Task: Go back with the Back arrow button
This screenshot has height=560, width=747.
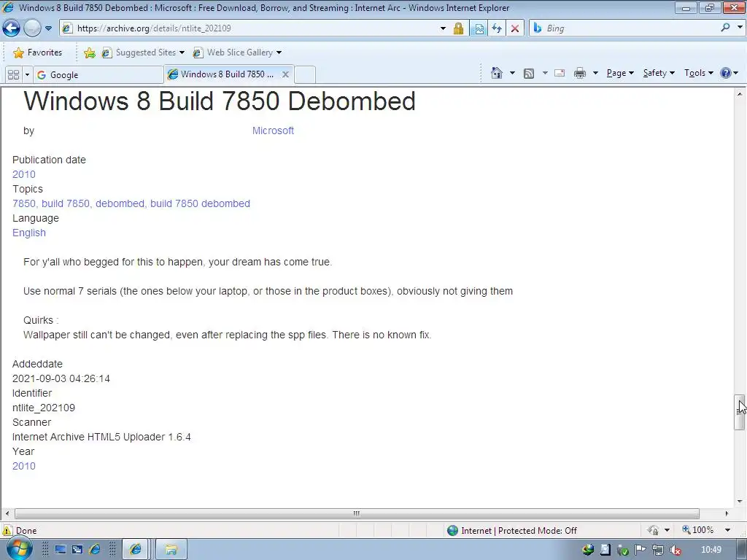Action: (x=11, y=28)
